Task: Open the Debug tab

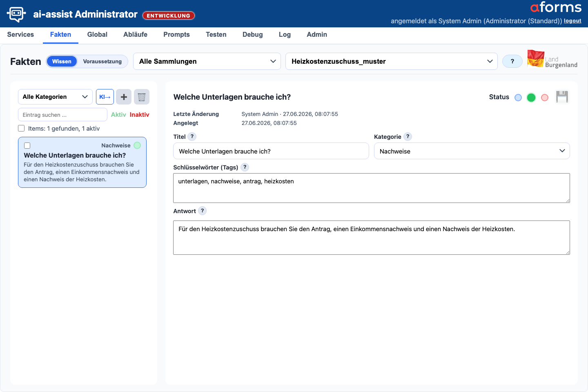Action: (x=252, y=35)
